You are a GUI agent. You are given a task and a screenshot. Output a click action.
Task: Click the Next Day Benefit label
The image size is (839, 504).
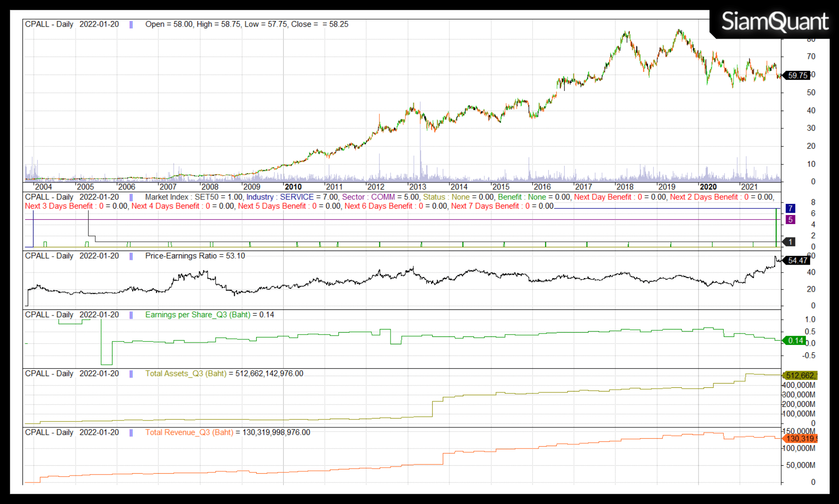[x=602, y=197]
